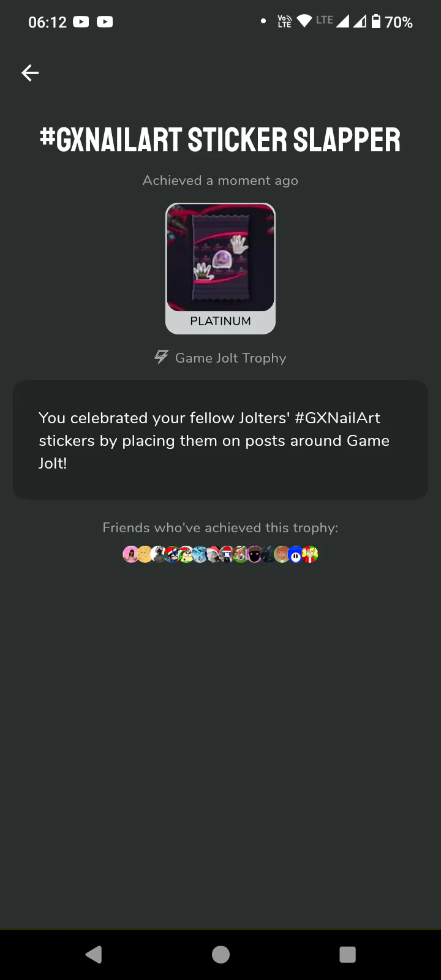Go back using the top-left arrow
This screenshot has width=441, height=980.
[30, 73]
